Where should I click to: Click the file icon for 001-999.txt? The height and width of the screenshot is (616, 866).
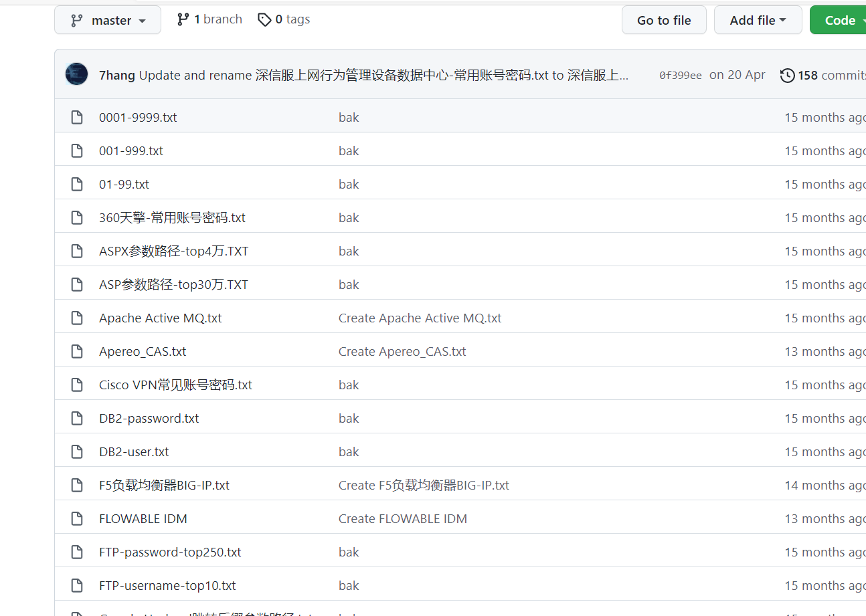click(77, 151)
